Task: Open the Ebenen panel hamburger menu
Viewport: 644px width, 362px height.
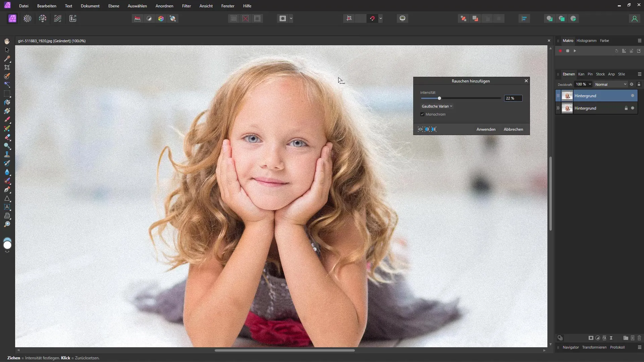Action: coord(639,74)
